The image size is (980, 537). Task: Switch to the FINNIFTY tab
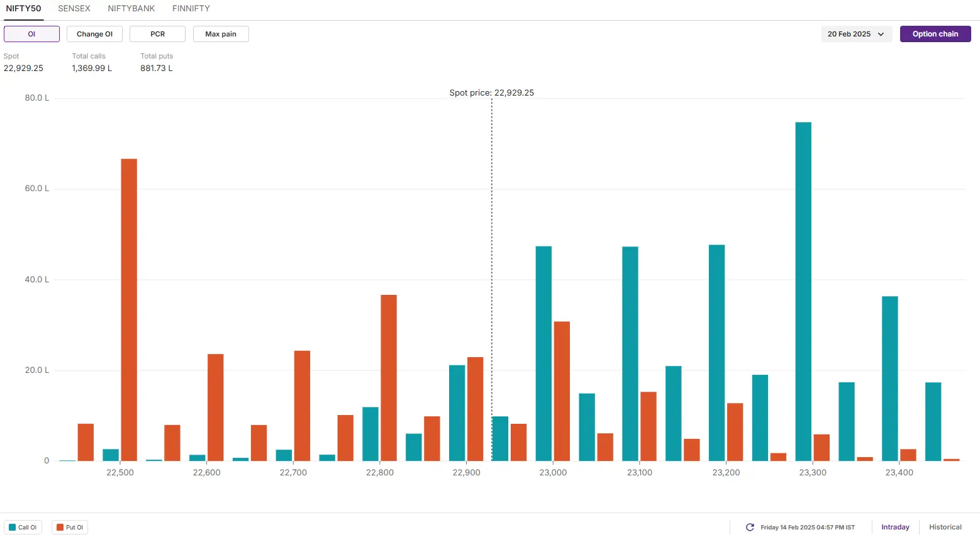[191, 9]
